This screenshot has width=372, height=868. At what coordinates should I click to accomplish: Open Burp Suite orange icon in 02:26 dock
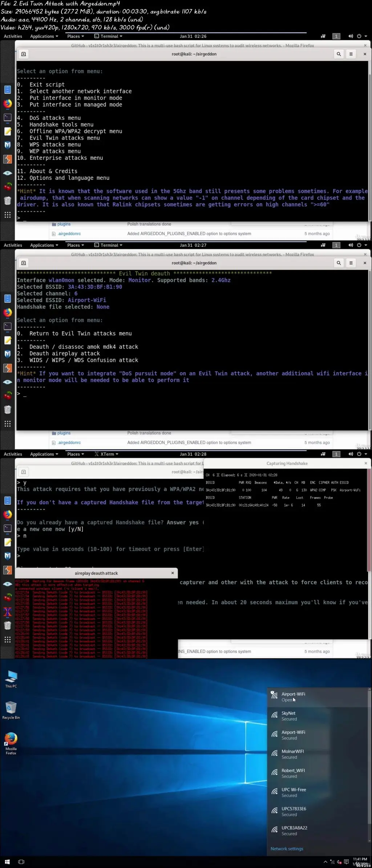8,159
